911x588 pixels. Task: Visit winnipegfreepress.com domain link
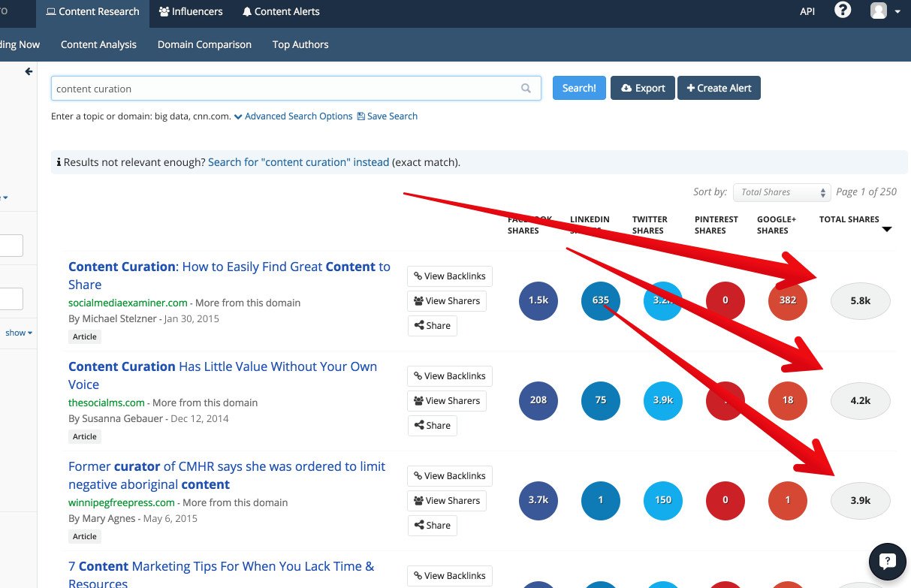(122, 502)
